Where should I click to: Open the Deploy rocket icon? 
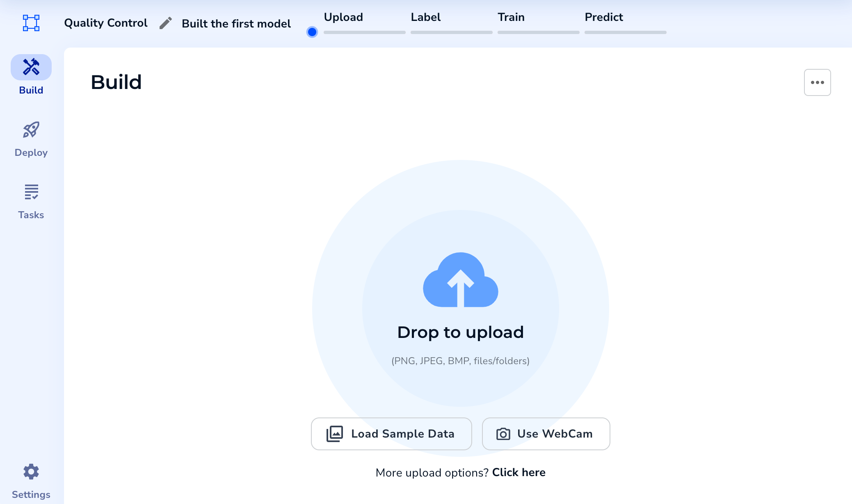click(31, 130)
